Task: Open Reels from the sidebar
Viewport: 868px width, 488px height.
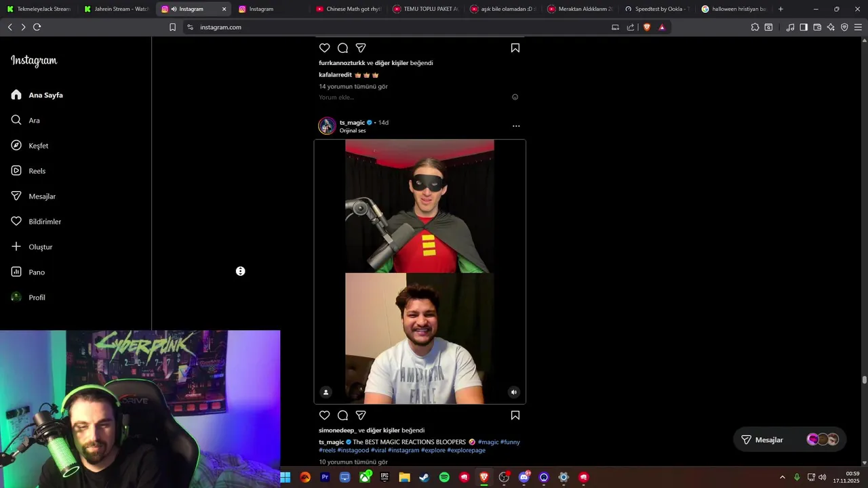Action: click(28, 171)
